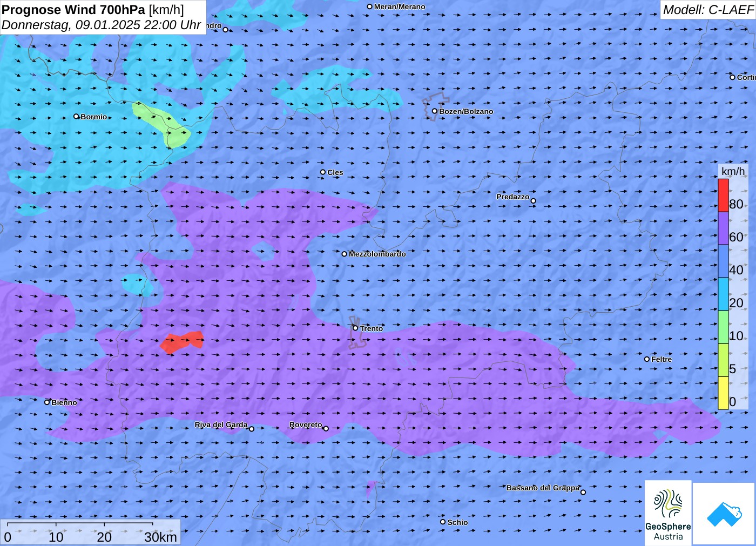Image resolution: width=756 pixels, height=546 pixels.
Task: Click the 'Modell: C-LAEF' label
Action: 708,10
